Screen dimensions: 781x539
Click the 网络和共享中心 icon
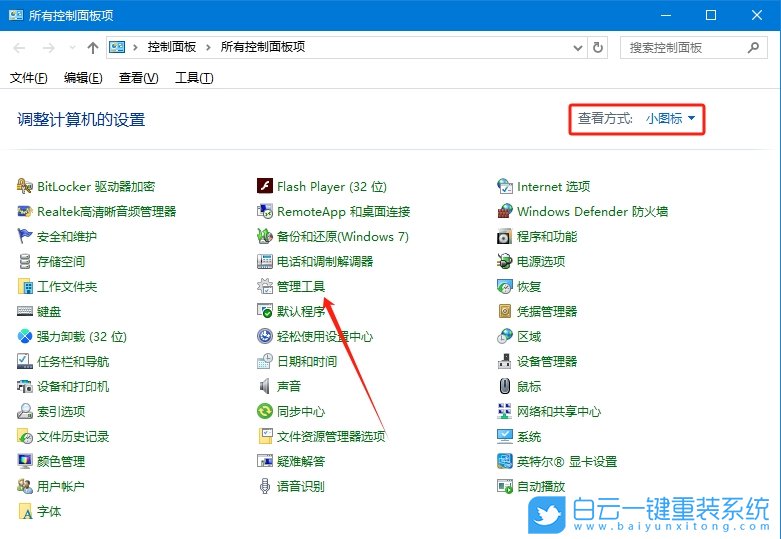pos(505,411)
